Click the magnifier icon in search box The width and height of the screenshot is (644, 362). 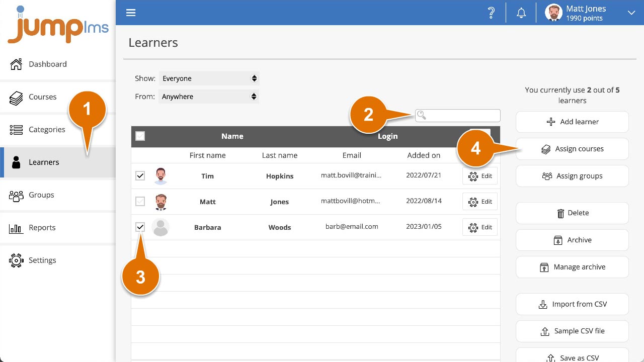422,116
